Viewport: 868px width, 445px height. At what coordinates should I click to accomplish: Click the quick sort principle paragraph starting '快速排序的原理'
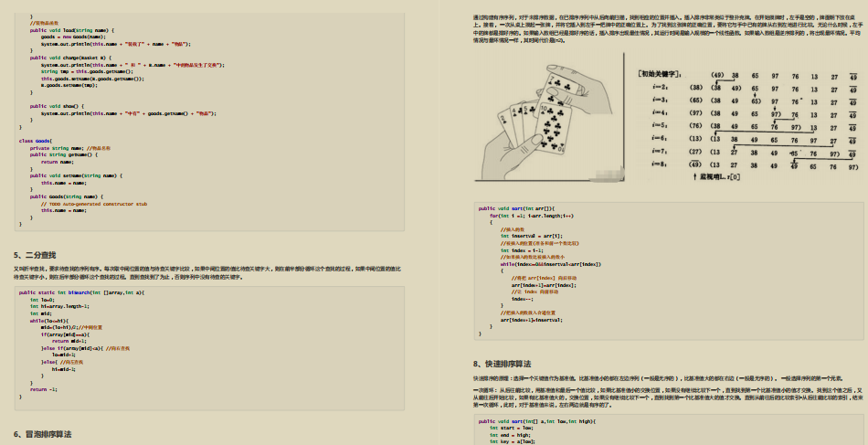click(x=658, y=378)
